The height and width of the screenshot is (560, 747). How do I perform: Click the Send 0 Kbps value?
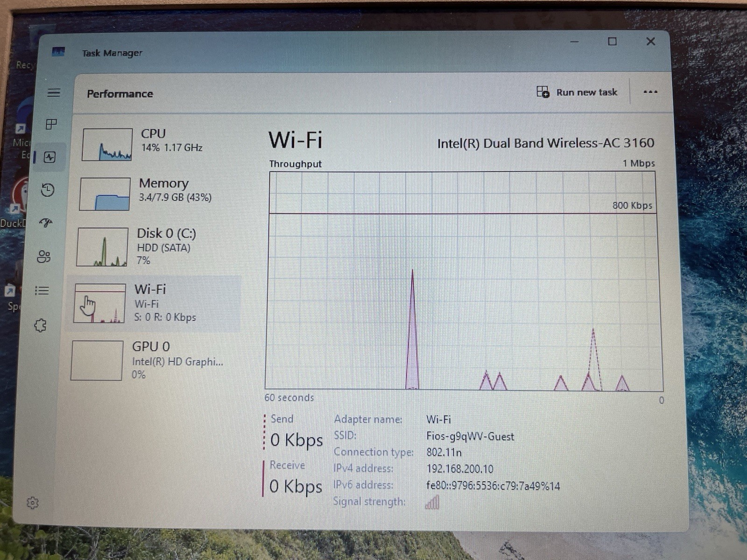(296, 440)
